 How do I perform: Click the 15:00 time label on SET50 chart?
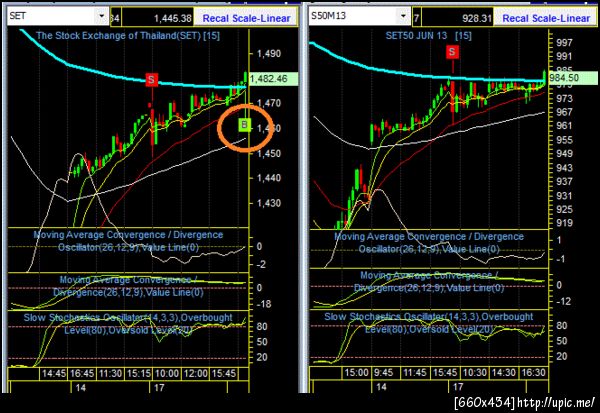point(356,372)
